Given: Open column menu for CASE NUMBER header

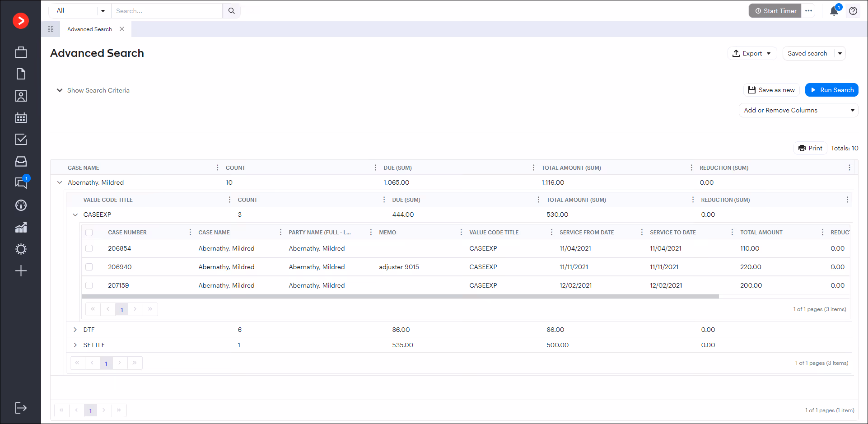Looking at the screenshot, I should 190,232.
